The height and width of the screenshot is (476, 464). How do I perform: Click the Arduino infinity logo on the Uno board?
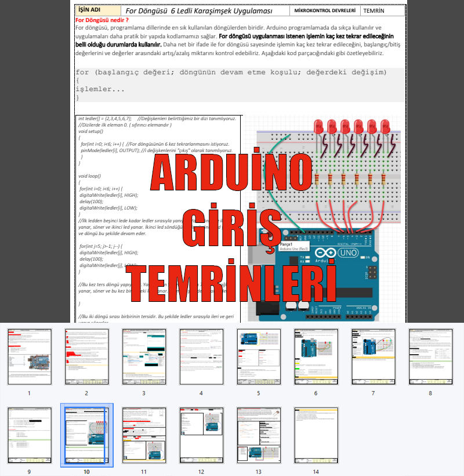click(x=326, y=252)
